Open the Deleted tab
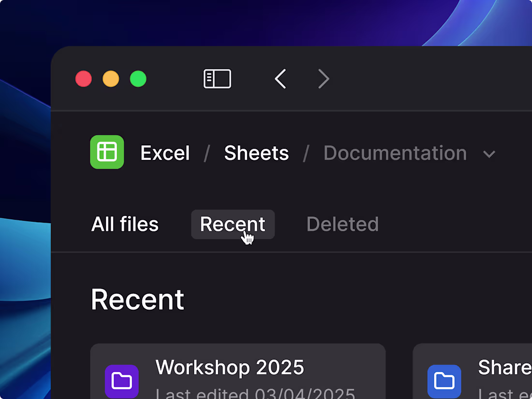Viewport: 532px width, 399px height. click(342, 224)
